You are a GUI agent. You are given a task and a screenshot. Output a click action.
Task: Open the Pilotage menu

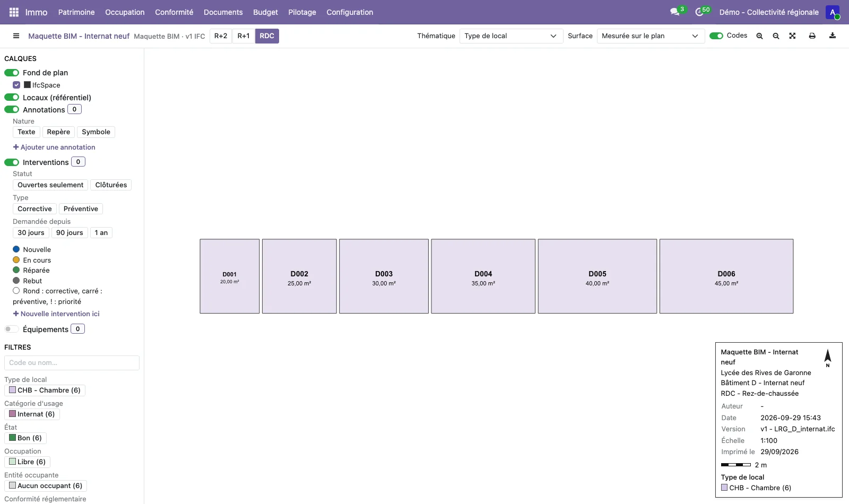[302, 12]
